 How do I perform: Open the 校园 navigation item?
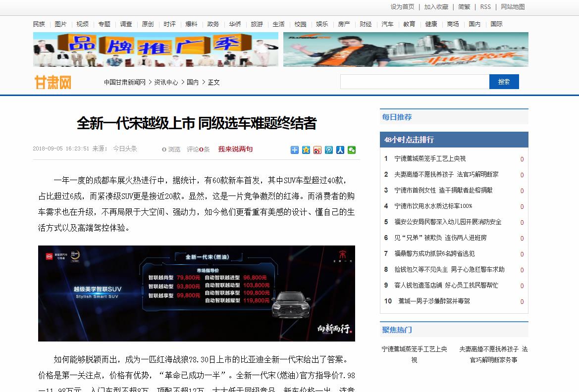click(300, 24)
